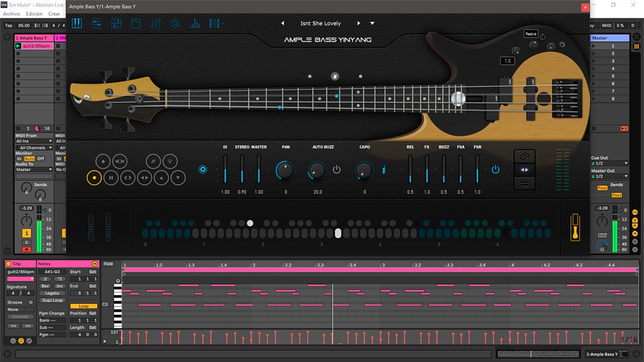Screen dimensions: 644x362
Task: Click the DI volume slider
Action: [x=225, y=169]
